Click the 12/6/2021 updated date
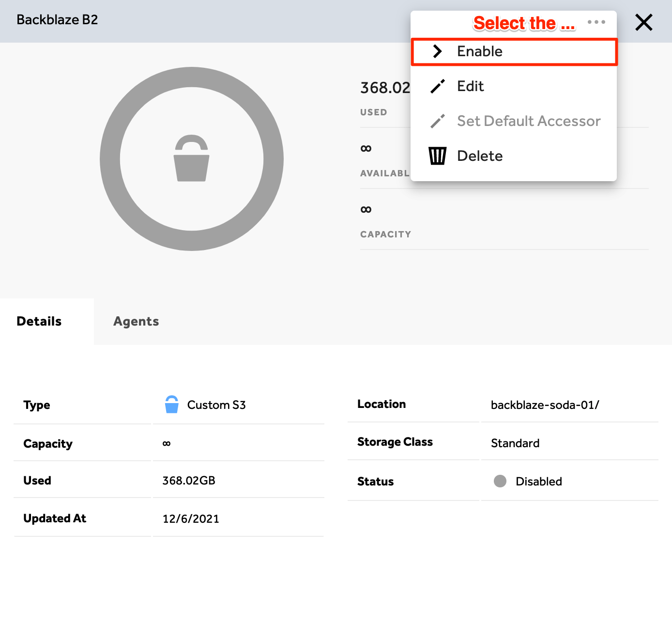This screenshot has height=624, width=672. click(x=191, y=519)
